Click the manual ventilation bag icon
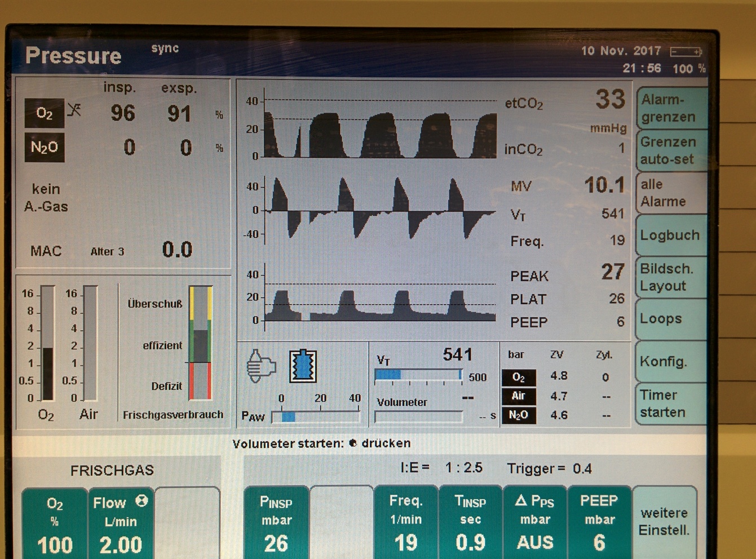The image size is (756, 559). click(x=260, y=366)
